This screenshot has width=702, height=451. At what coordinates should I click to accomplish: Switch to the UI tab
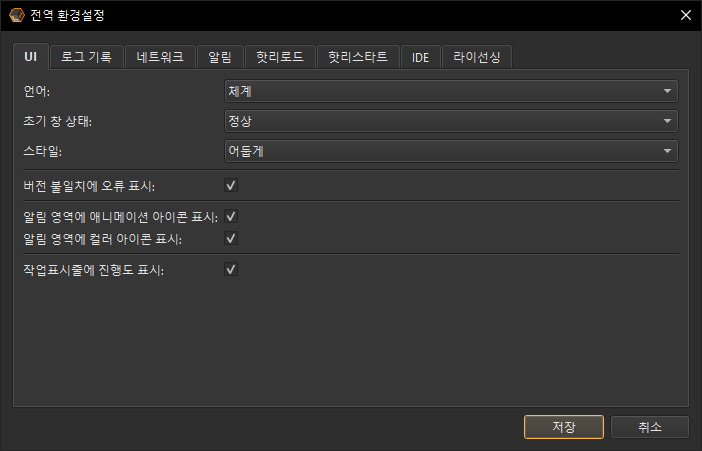tap(30, 57)
